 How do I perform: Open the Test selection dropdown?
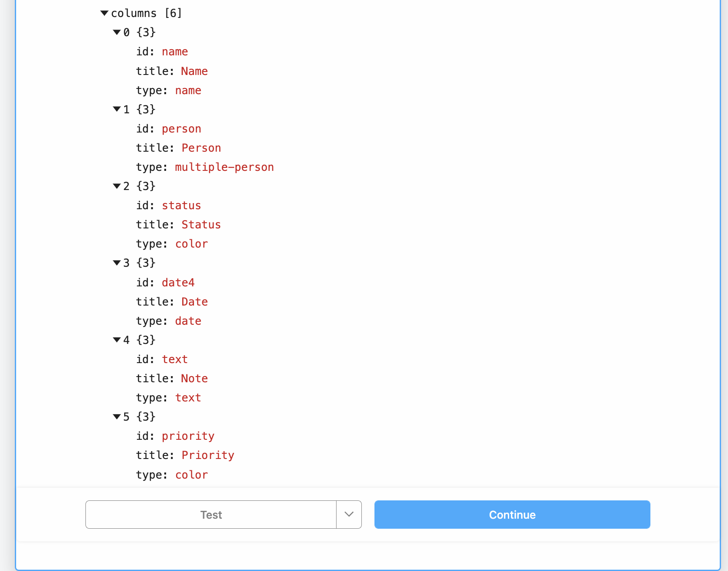[x=211, y=514]
